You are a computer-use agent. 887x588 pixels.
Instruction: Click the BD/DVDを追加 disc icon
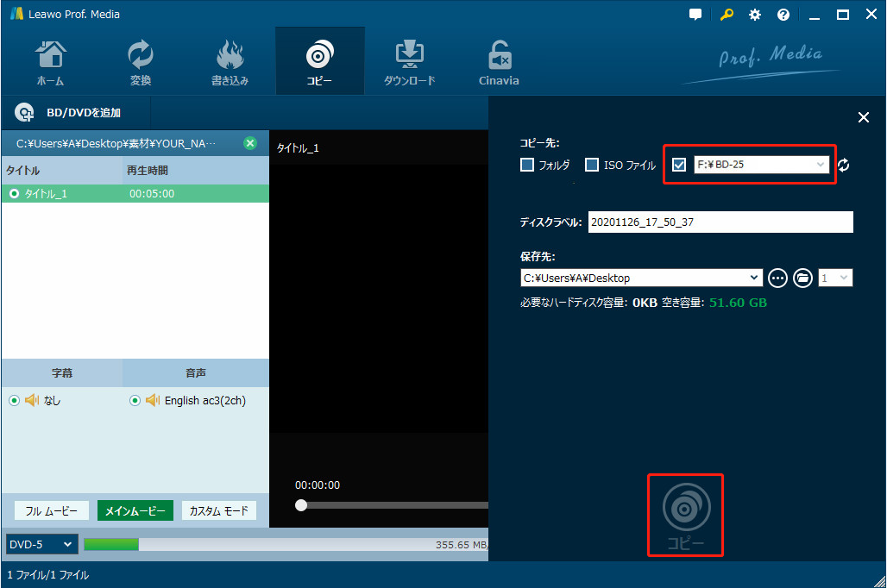(x=25, y=113)
